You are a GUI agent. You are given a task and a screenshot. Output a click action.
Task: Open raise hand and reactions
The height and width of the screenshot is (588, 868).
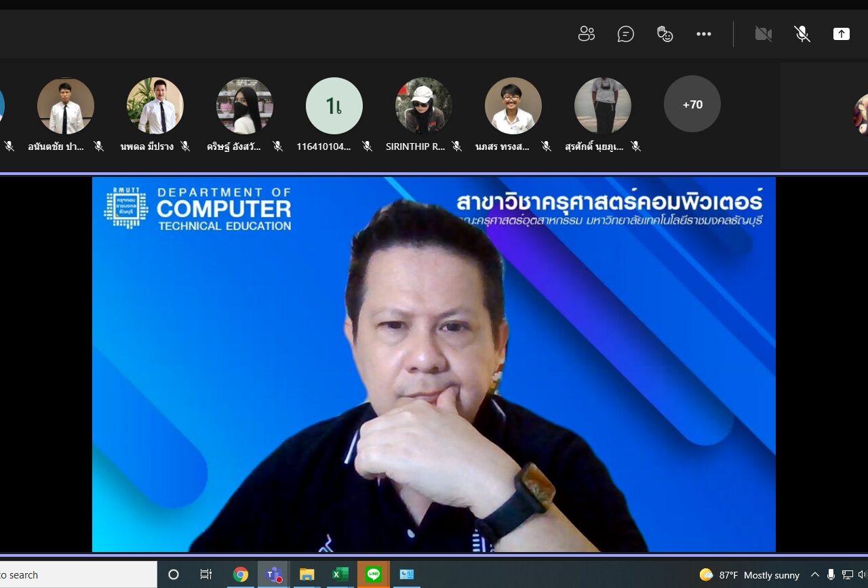pyautogui.click(x=665, y=34)
